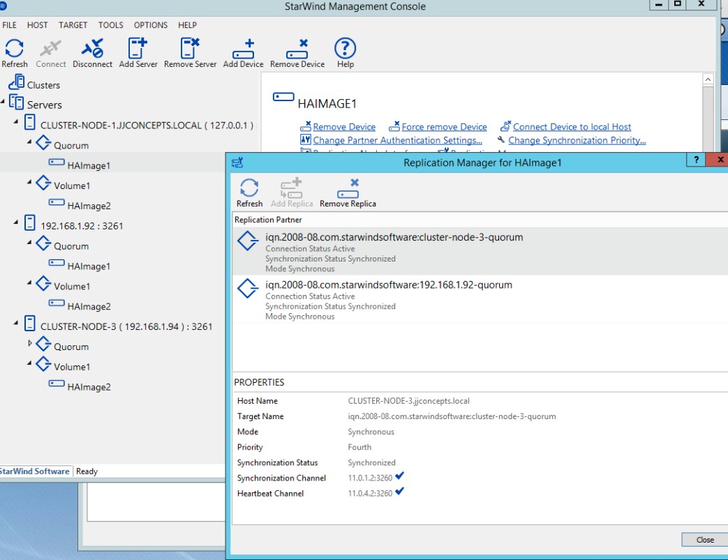
Task: Select the cluster-node-3-quorum replication partner row
Action: point(480,251)
